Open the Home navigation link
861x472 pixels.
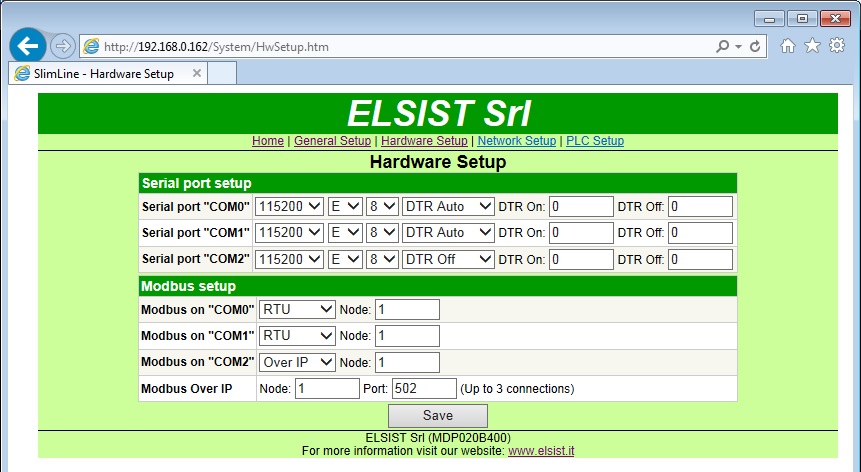pos(268,141)
